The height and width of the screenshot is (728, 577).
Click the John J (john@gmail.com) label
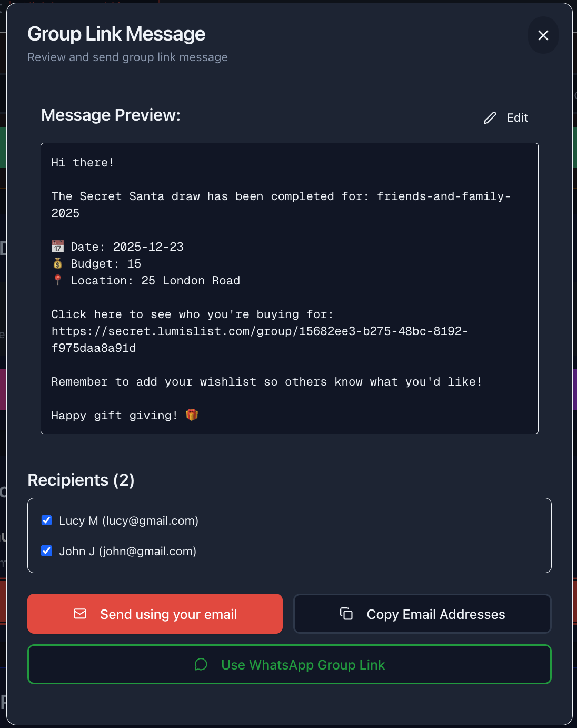127,552
